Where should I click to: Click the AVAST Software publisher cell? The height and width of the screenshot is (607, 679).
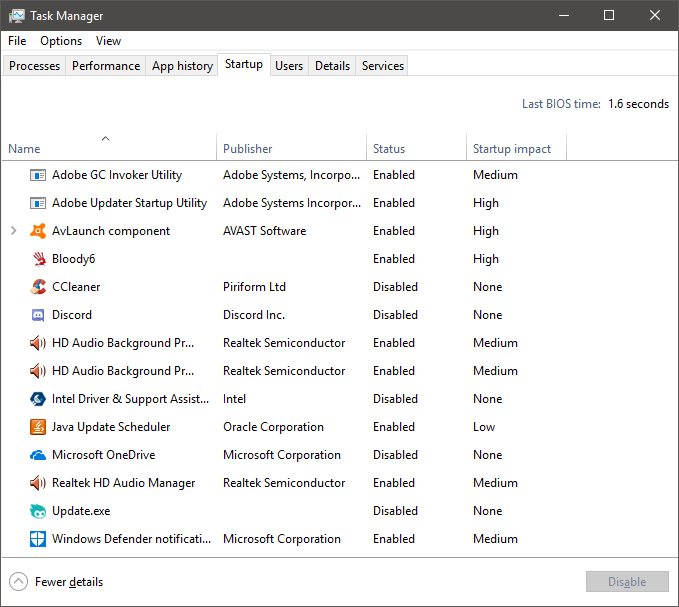pyautogui.click(x=264, y=231)
